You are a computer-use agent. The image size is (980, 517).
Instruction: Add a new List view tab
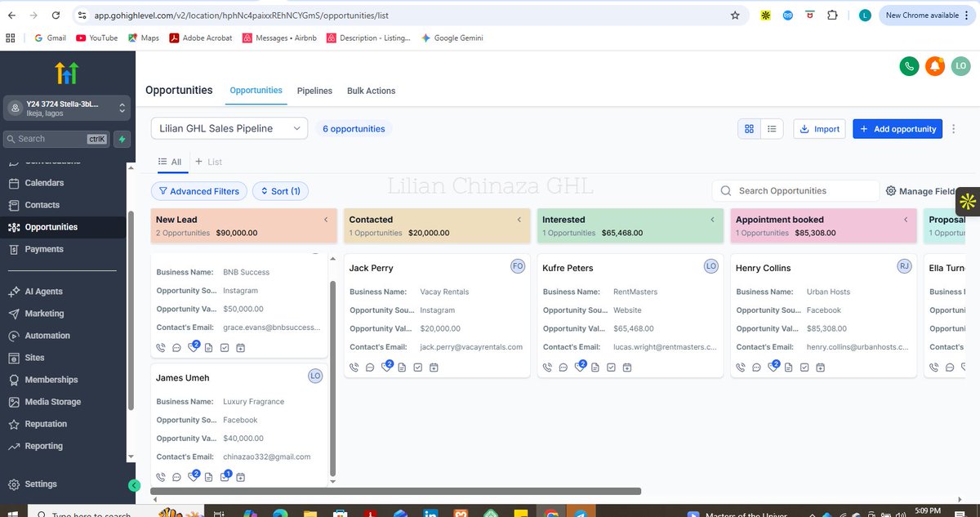point(208,162)
